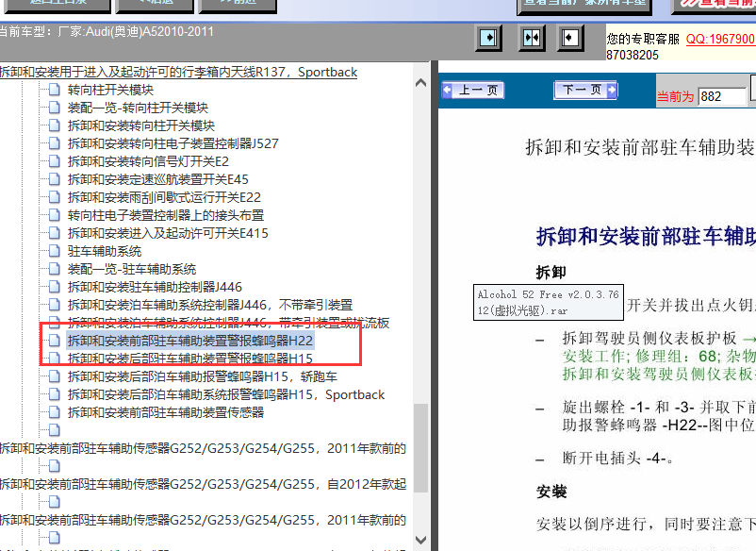Click the customer service number 87038205
Viewport: 756px width, 551px height.
pyautogui.click(x=633, y=55)
